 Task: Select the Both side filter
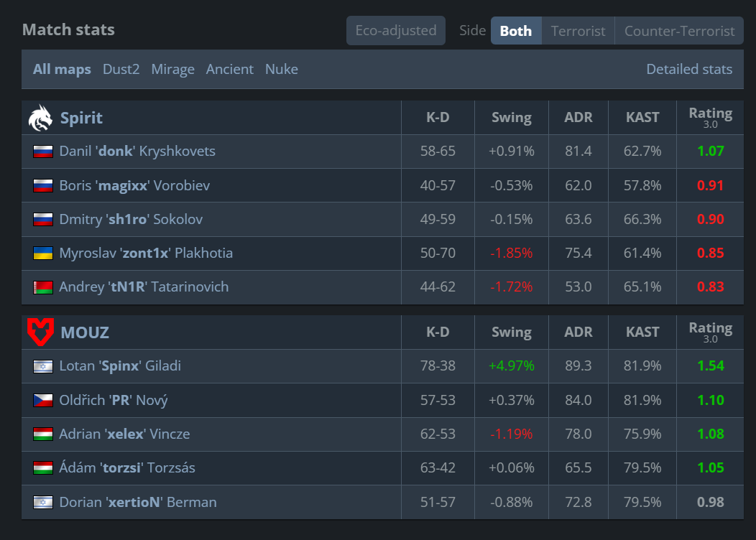coord(516,31)
